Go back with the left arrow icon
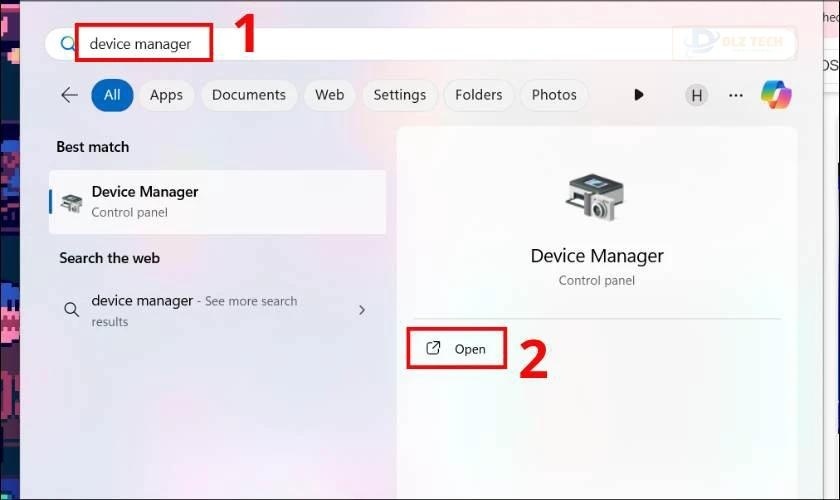The height and width of the screenshot is (500, 840). click(x=70, y=95)
